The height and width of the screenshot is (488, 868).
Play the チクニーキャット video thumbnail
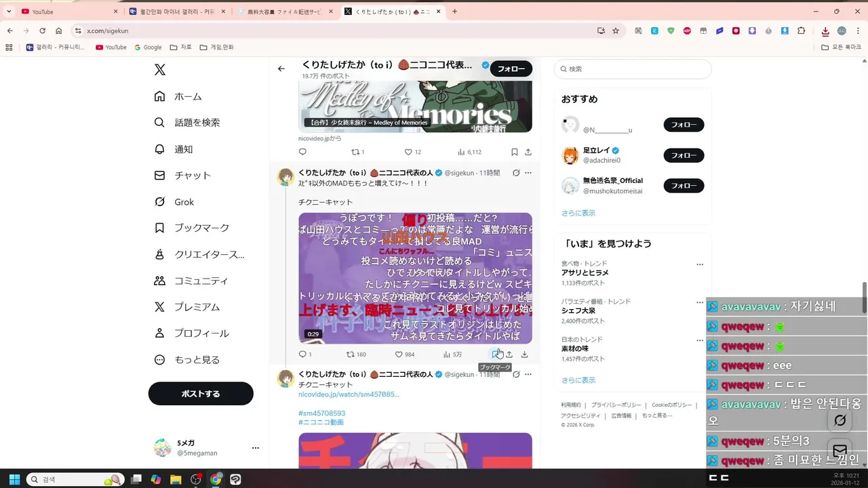coord(415,279)
